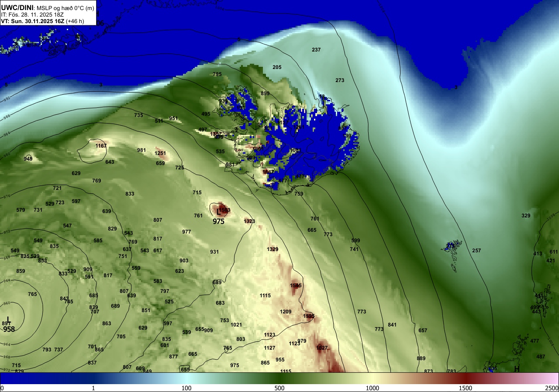
Task: Click the 1021 height value
Action: pos(236,325)
